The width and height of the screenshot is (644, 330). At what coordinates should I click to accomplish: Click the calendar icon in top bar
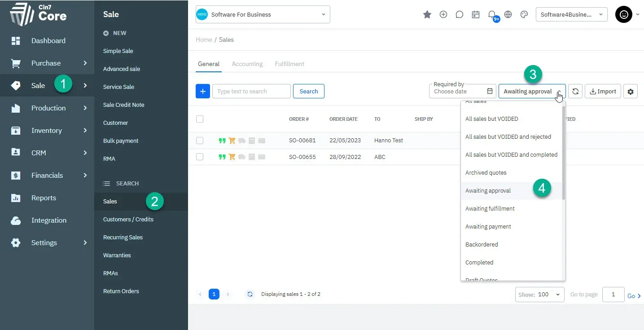pyautogui.click(x=476, y=14)
